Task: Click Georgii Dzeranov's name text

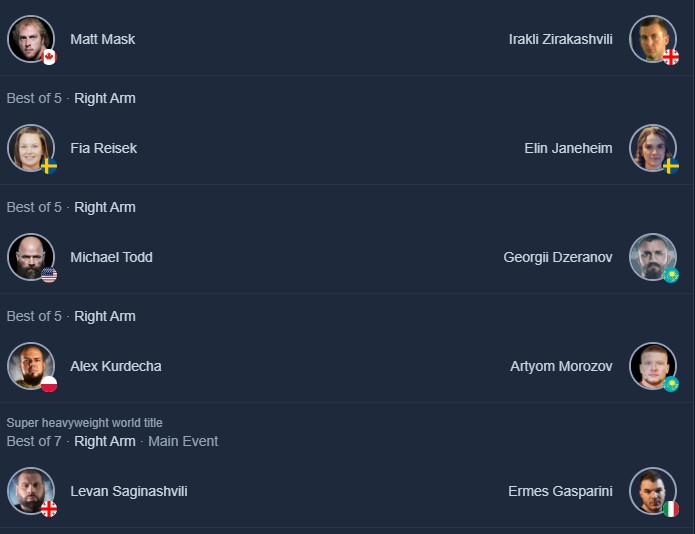Action: click(x=558, y=257)
